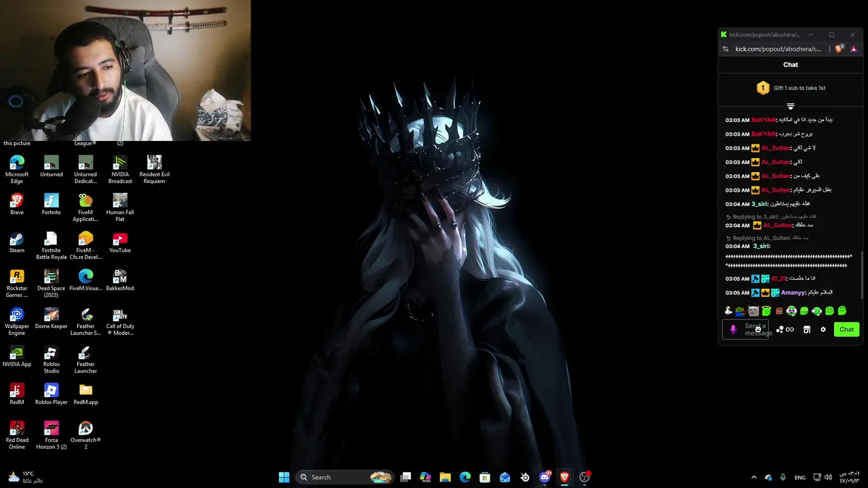Open the FiveM.Visua... Edge shortcut

(85, 281)
